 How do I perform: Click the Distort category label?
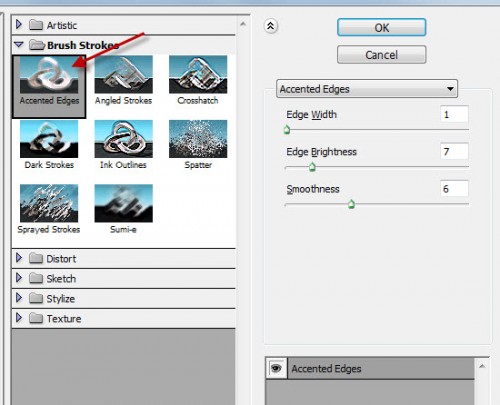[61, 259]
